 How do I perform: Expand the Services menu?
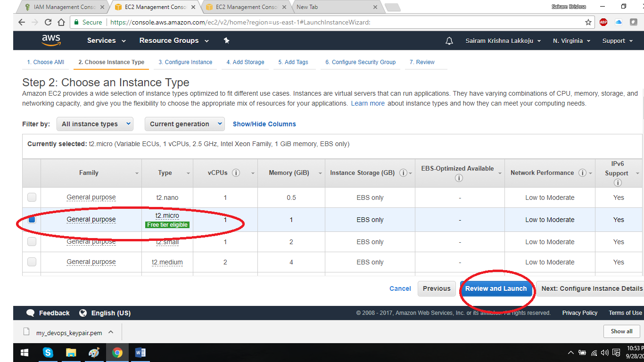[107, 41]
